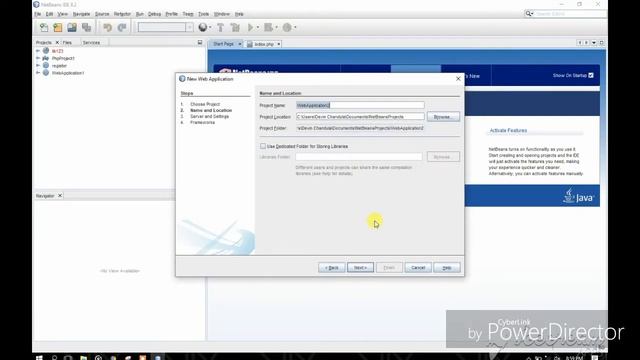
Task: Click the Next button in the wizard
Action: (x=360, y=267)
